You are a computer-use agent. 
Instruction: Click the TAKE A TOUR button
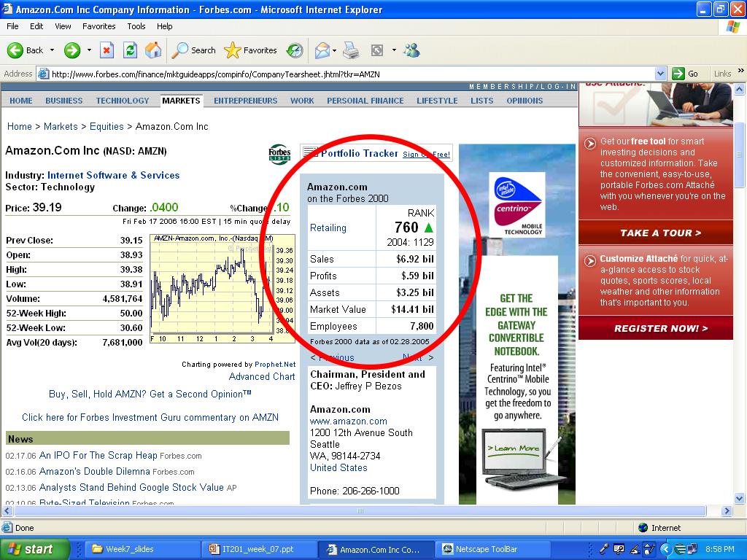656,233
